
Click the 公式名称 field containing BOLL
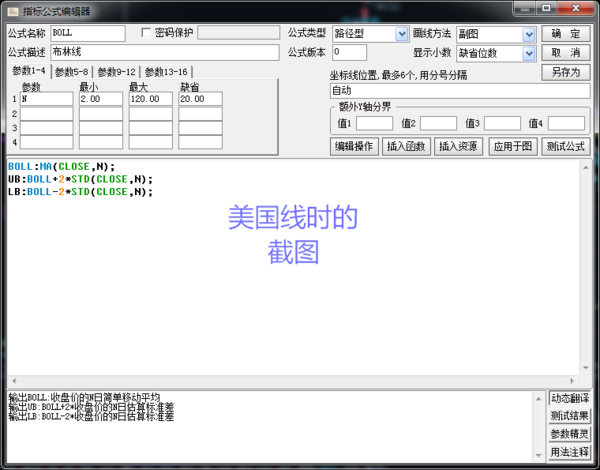[87, 33]
